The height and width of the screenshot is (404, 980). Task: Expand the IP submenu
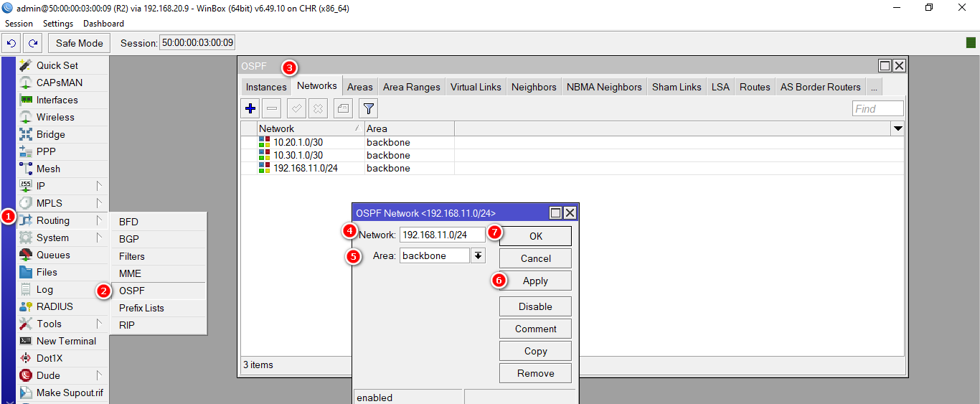pyautogui.click(x=62, y=186)
